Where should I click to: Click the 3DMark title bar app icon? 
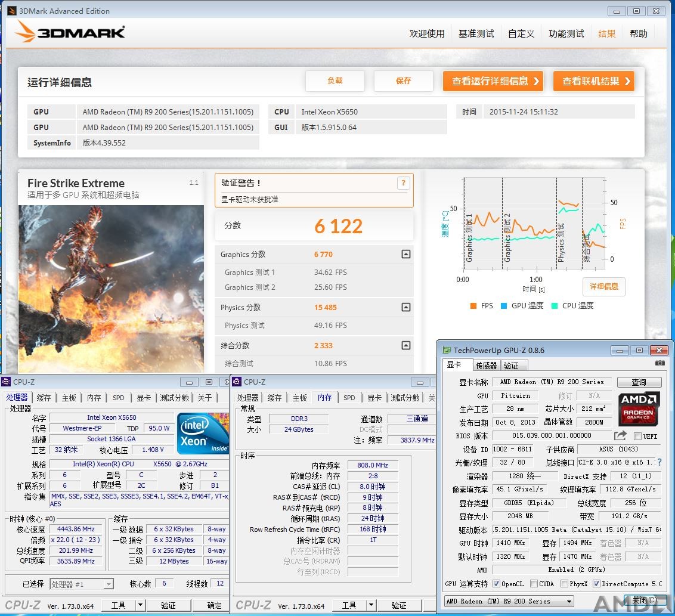tap(11, 11)
